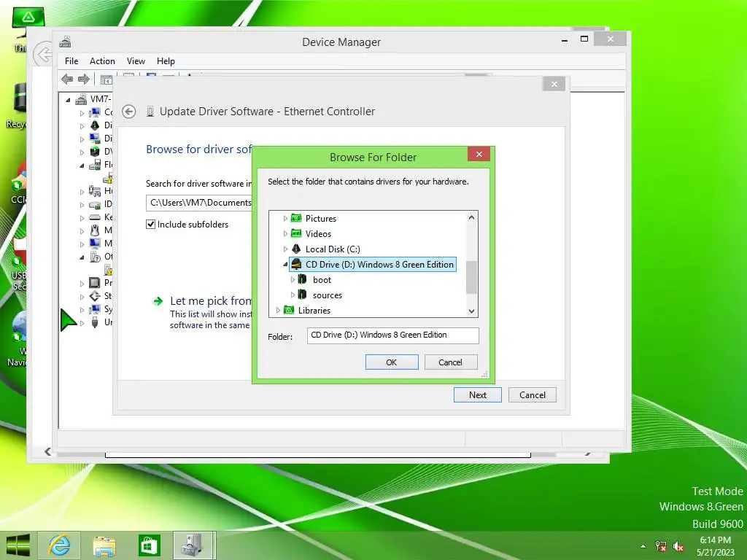Open the Store from taskbar
The image size is (747, 560).
[149, 545]
